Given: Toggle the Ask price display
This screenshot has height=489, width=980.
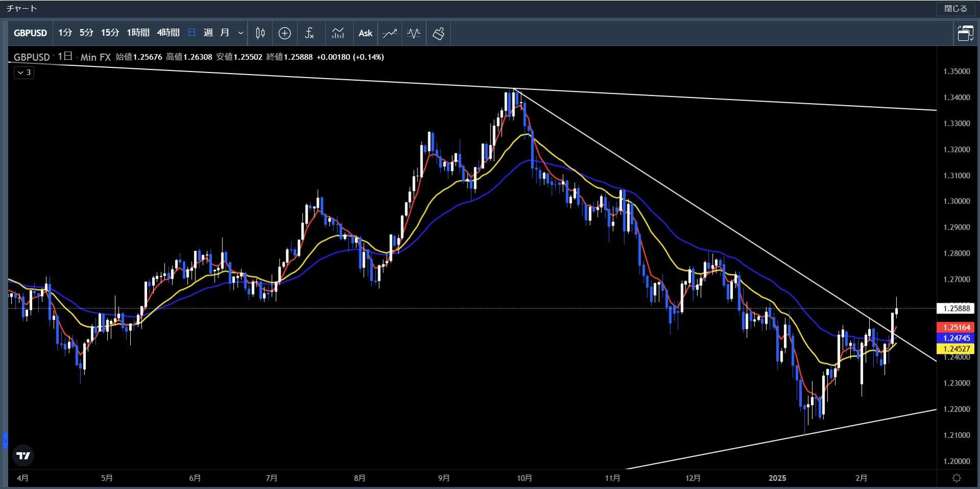Looking at the screenshot, I should click(x=365, y=33).
